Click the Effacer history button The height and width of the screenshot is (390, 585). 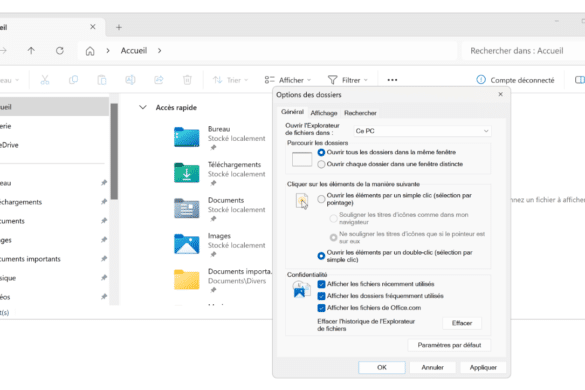[462, 323]
